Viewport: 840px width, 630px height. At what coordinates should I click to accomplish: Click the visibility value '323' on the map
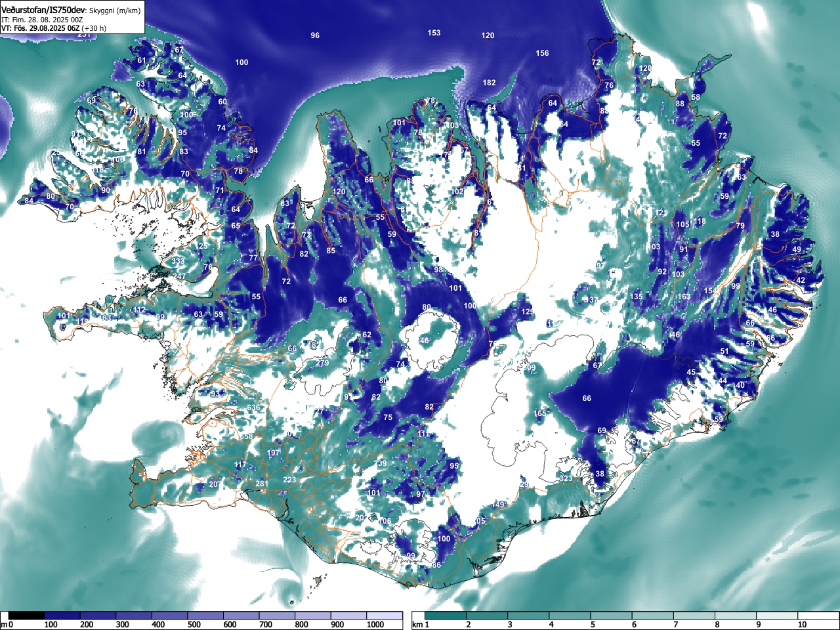566,479
